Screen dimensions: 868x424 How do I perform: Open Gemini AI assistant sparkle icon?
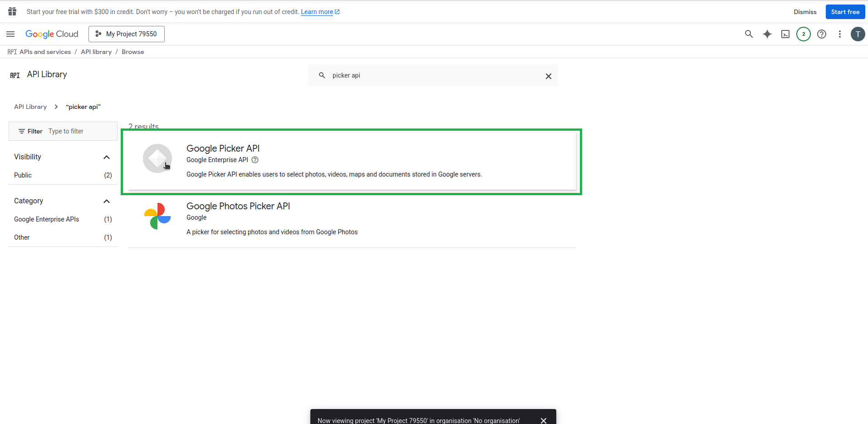pyautogui.click(x=767, y=34)
